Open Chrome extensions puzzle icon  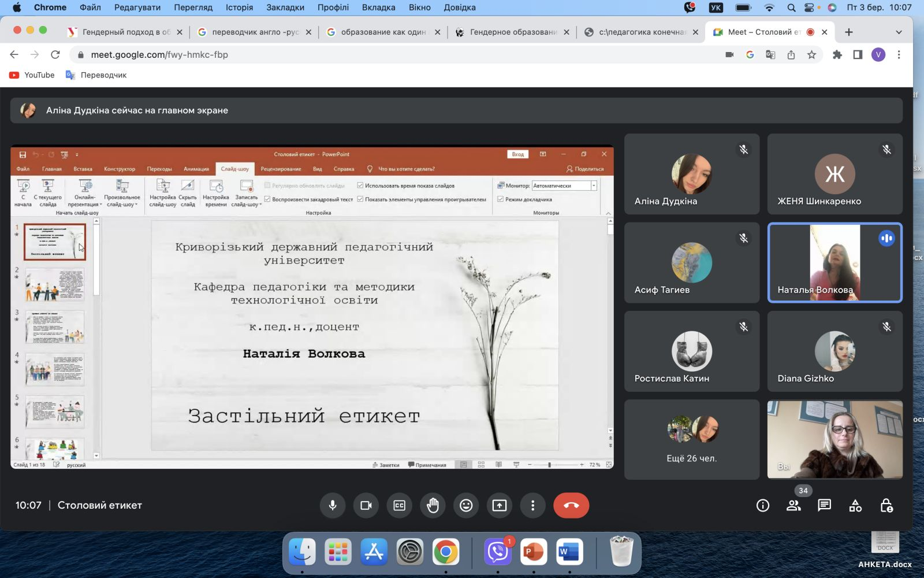tap(837, 54)
